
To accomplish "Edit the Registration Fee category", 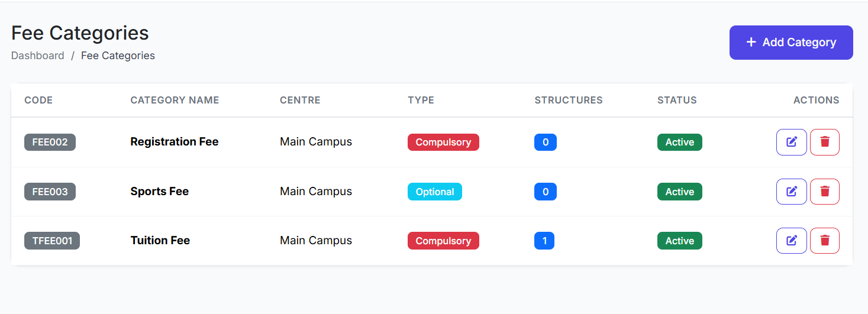I will coord(791,143).
